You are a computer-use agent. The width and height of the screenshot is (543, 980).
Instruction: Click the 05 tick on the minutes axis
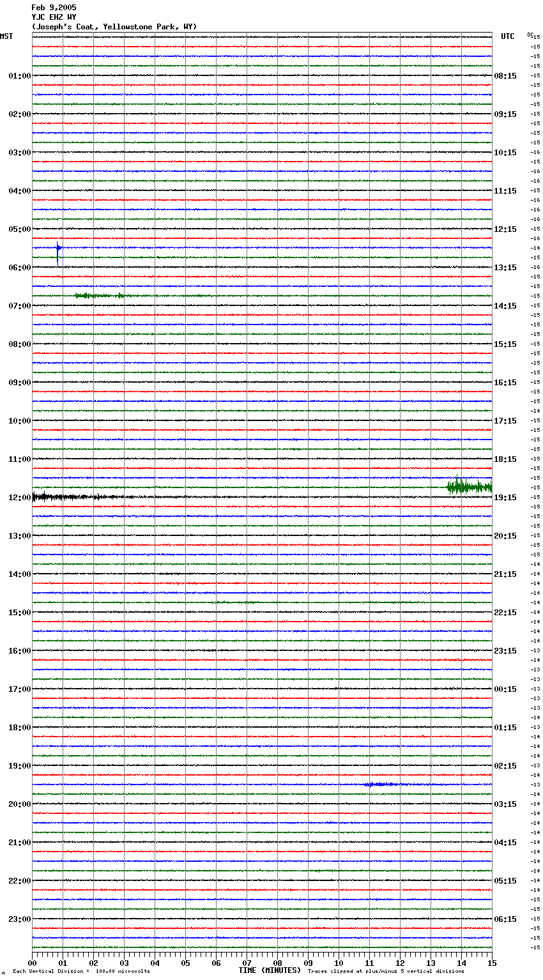coord(185,963)
